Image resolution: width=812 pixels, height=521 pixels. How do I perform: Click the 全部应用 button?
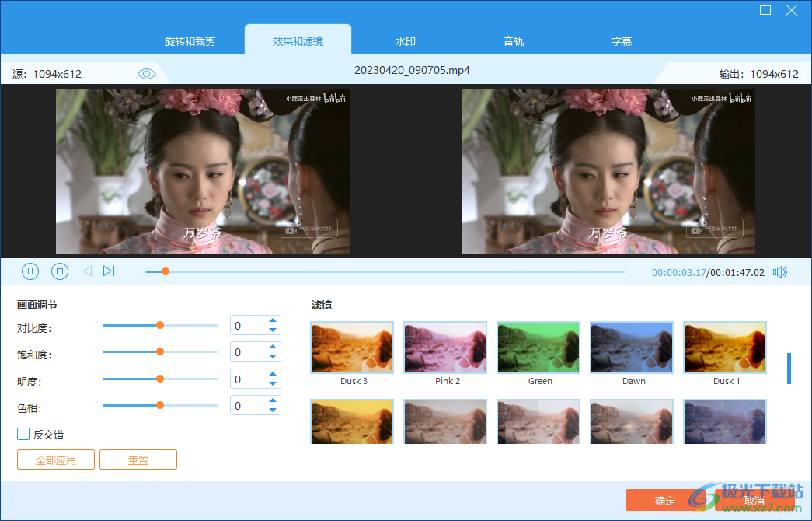56,460
